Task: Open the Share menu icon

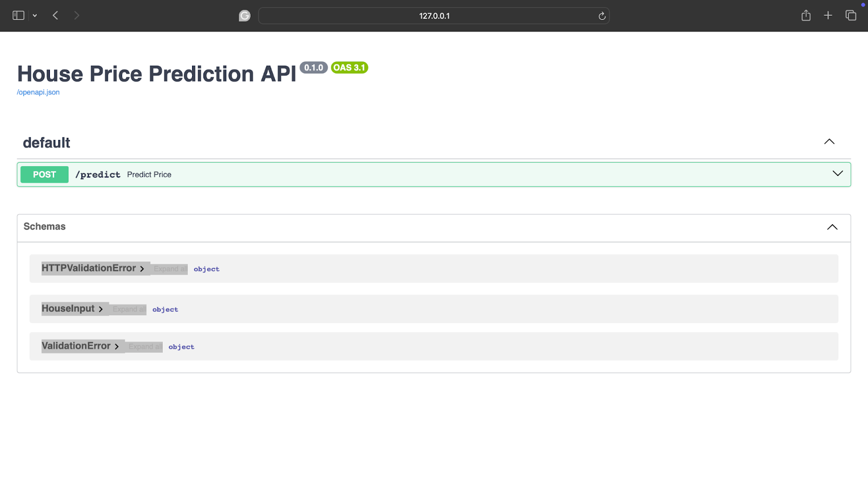Action: [x=806, y=15]
